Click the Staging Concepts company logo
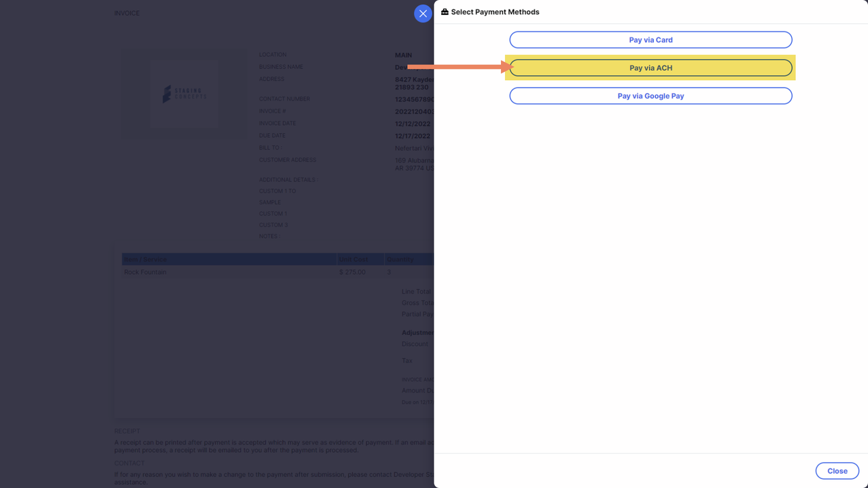The image size is (868, 488). 184,94
